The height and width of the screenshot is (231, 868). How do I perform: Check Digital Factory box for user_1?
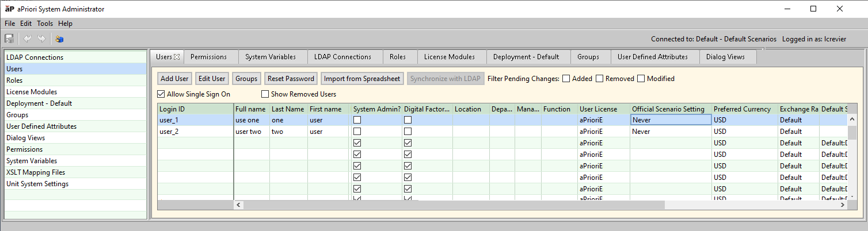click(408, 120)
